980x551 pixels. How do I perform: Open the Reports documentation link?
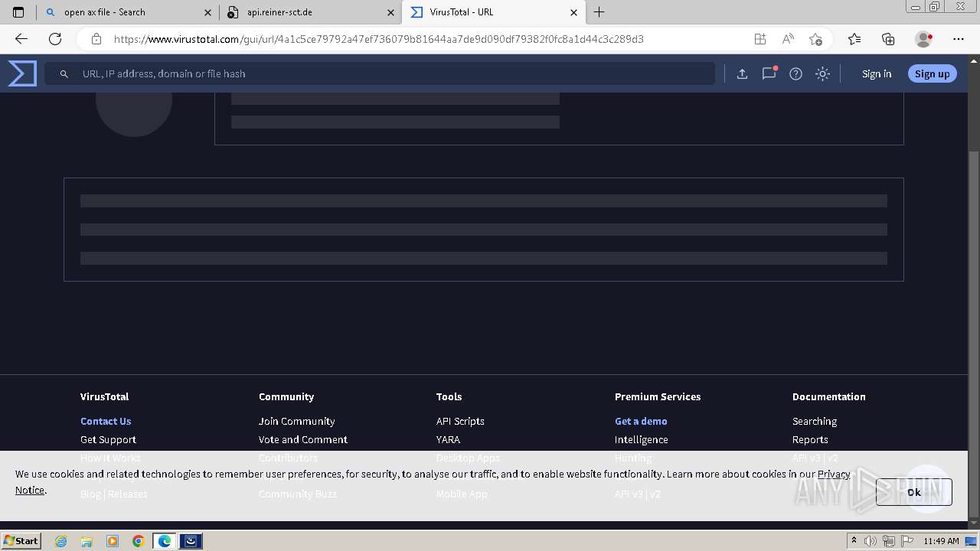pyautogui.click(x=810, y=439)
